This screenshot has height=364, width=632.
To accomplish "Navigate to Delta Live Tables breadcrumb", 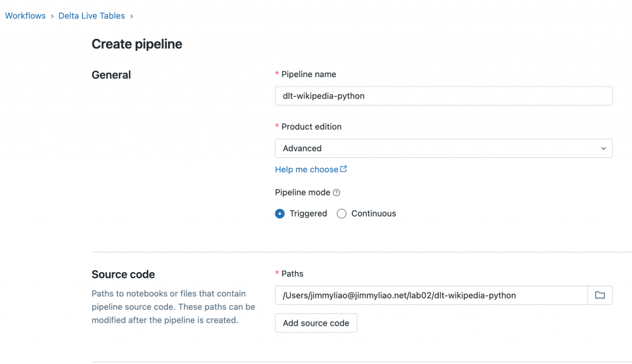I will [x=91, y=16].
